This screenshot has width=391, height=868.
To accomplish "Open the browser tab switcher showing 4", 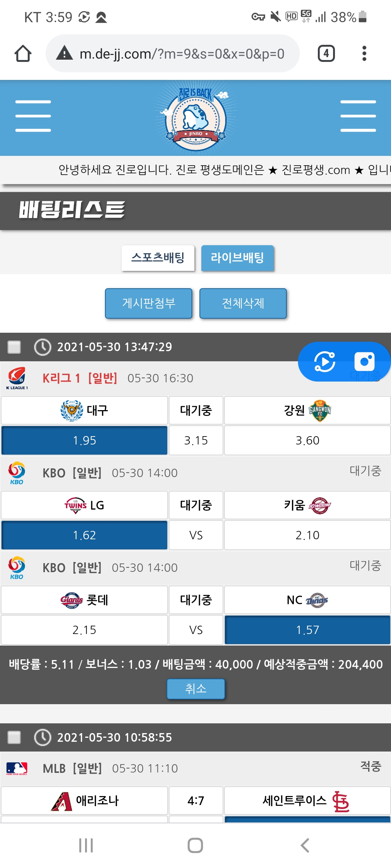I will [326, 54].
